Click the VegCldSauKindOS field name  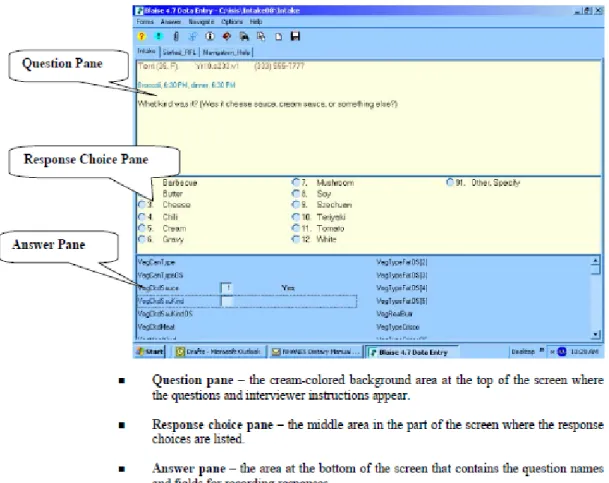165,314
